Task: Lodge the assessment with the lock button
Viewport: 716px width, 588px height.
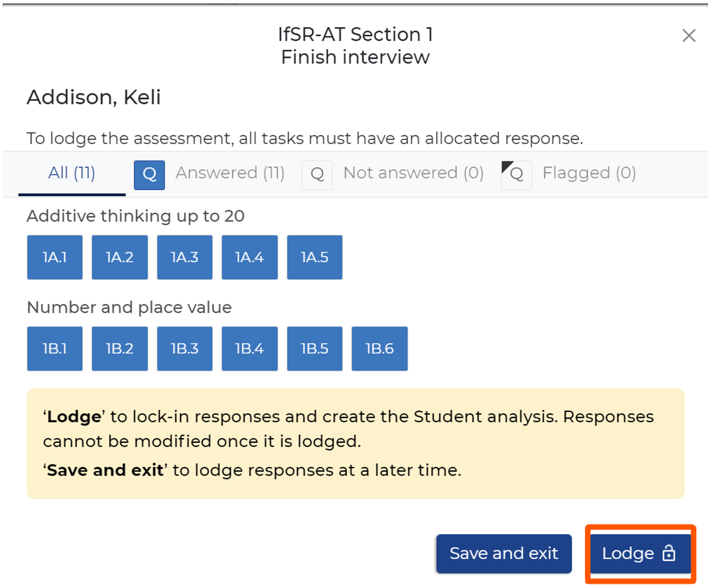Action: [x=640, y=553]
